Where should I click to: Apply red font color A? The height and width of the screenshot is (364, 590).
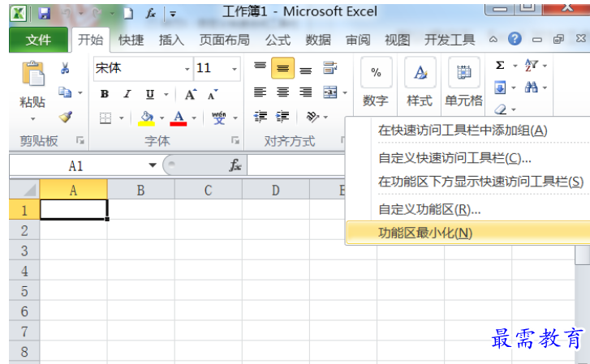pos(179,118)
